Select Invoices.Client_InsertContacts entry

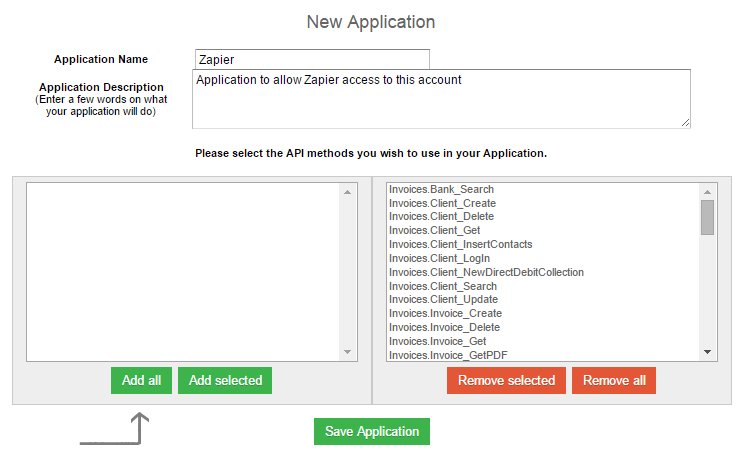[x=460, y=244]
